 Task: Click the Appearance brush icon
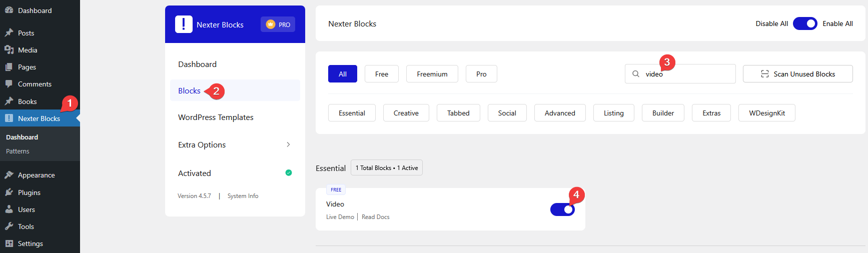(x=9, y=175)
